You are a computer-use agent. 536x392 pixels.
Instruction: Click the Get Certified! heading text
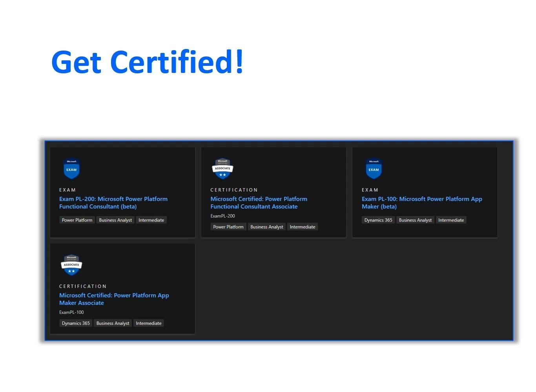point(147,62)
